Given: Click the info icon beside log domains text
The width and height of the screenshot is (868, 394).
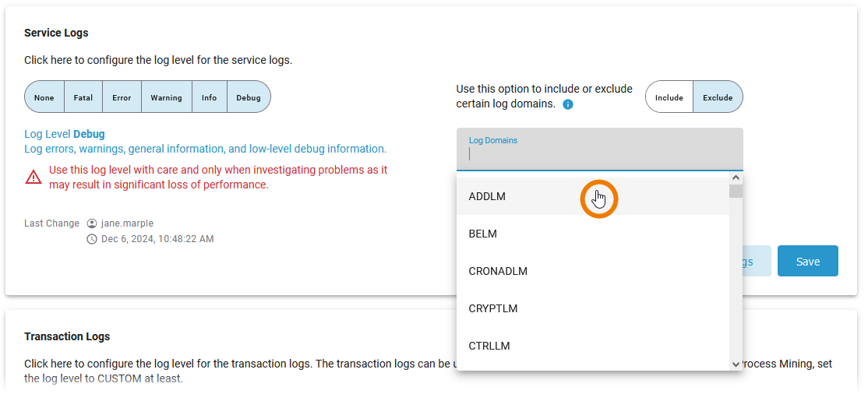Looking at the screenshot, I should coord(568,104).
